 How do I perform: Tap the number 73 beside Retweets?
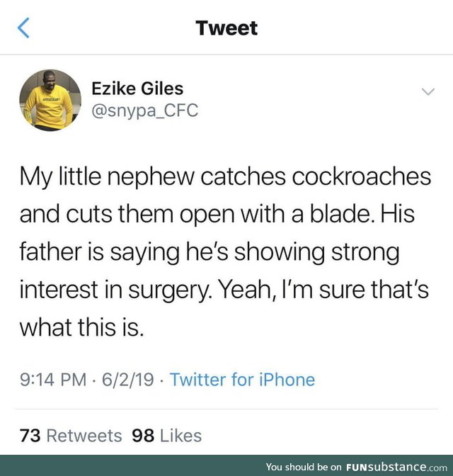pos(30,436)
